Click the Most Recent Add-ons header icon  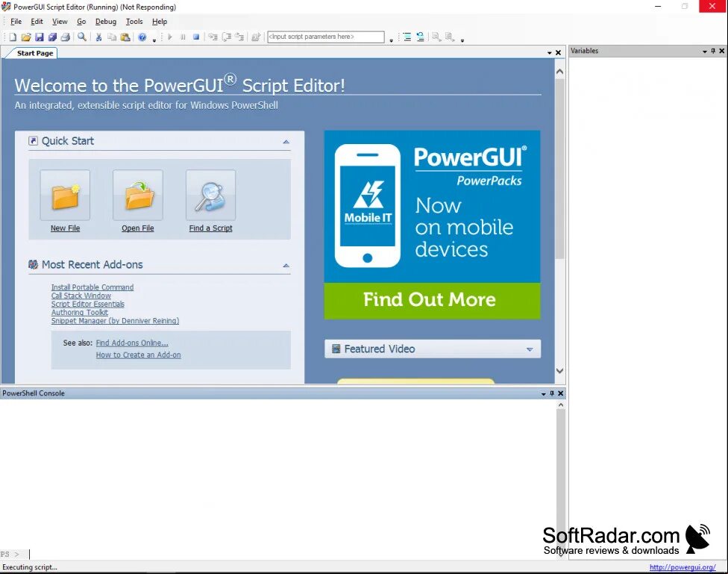pyautogui.click(x=33, y=264)
